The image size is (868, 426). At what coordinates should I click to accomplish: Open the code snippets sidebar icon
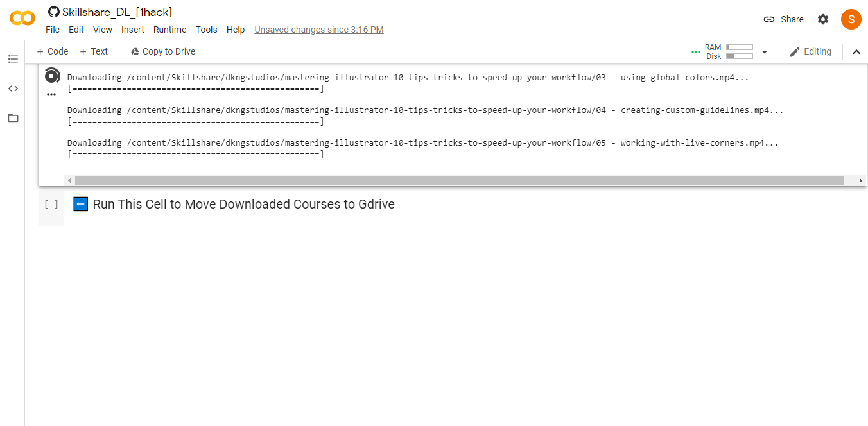point(13,89)
